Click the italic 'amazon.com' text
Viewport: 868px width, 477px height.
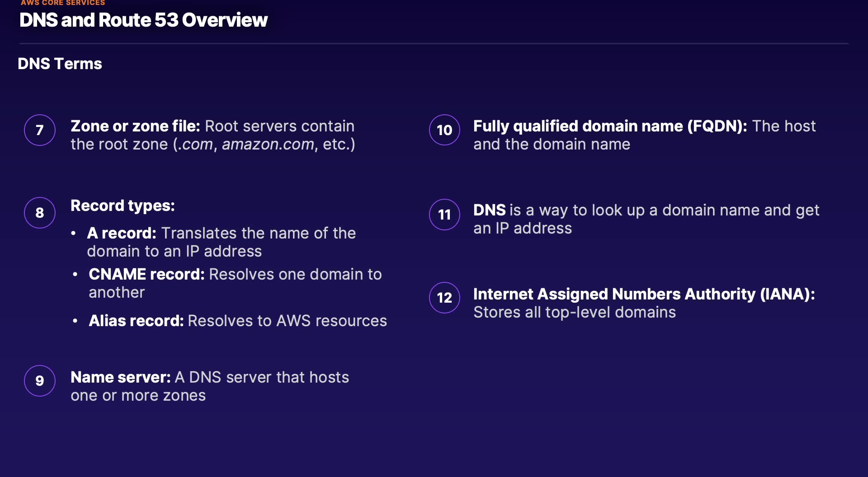268,145
